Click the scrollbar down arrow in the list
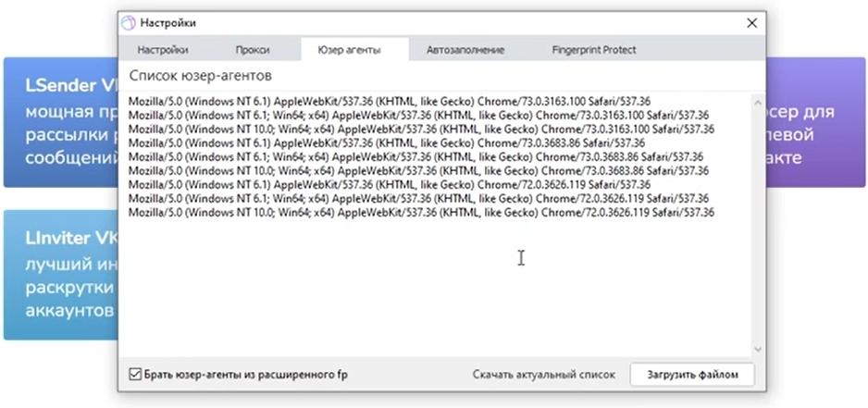868x408 pixels. pos(757,350)
